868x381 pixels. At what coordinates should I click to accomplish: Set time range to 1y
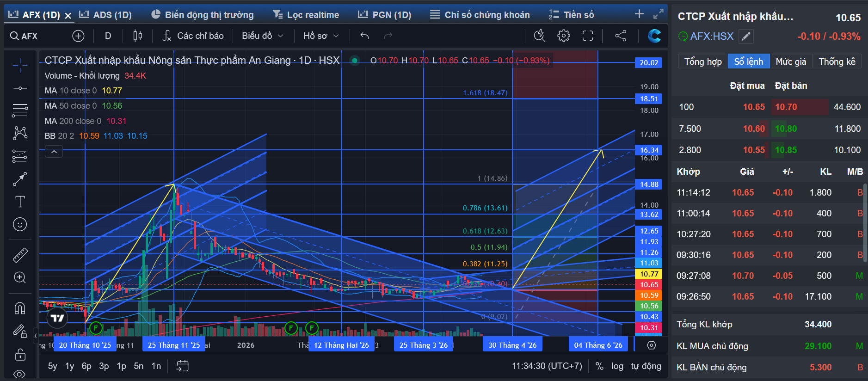[69, 366]
